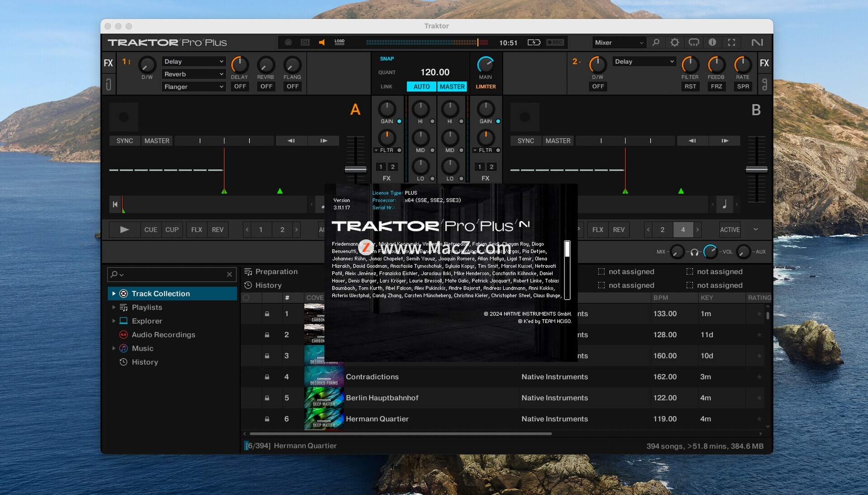868x495 pixels.
Task: Open the Delay effect dropdown in FX 1
Action: click(x=193, y=62)
